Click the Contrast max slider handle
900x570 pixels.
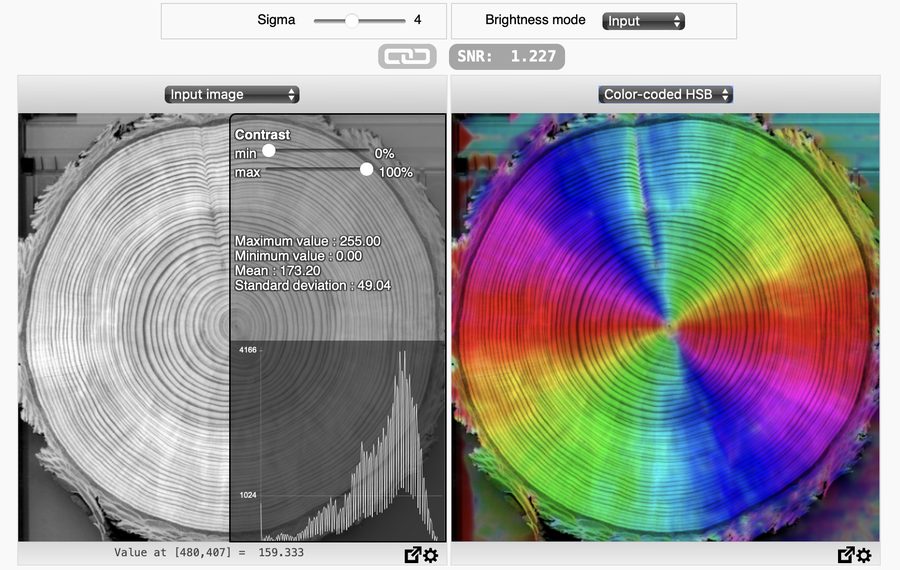366,169
